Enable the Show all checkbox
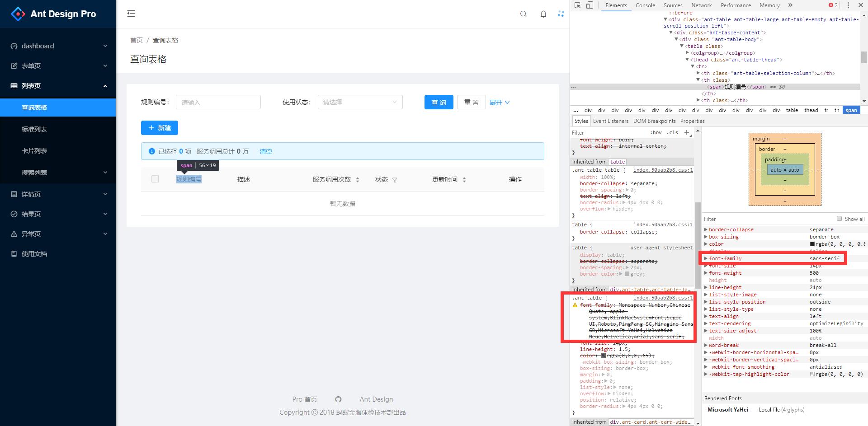The height and width of the screenshot is (426, 868). tap(840, 219)
